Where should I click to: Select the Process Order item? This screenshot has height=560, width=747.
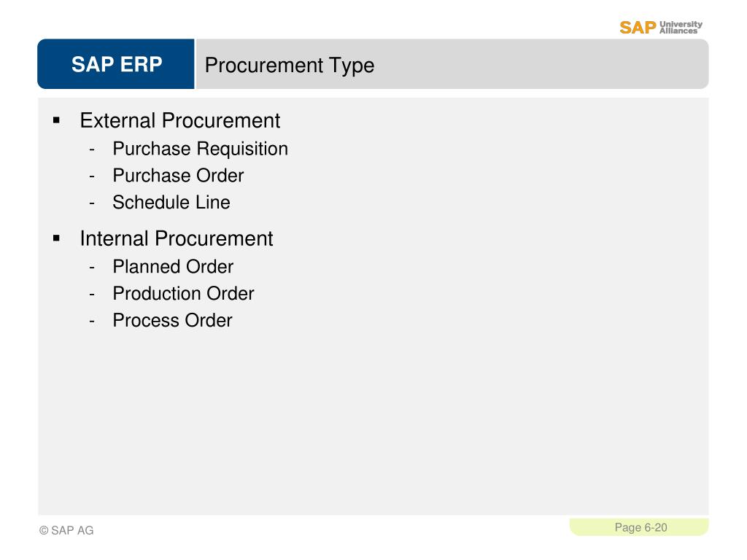pyautogui.click(x=172, y=321)
